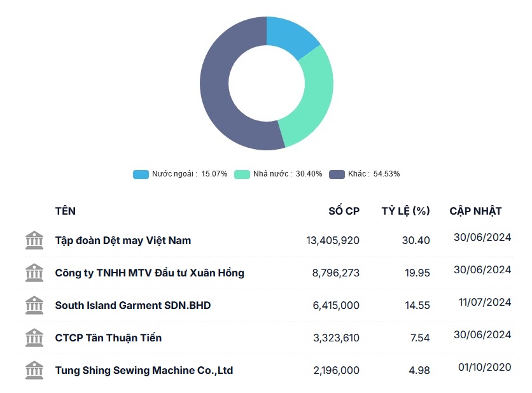Click legend label Khác : 54.53%
532x393 pixels.
pyautogui.click(x=374, y=174)
